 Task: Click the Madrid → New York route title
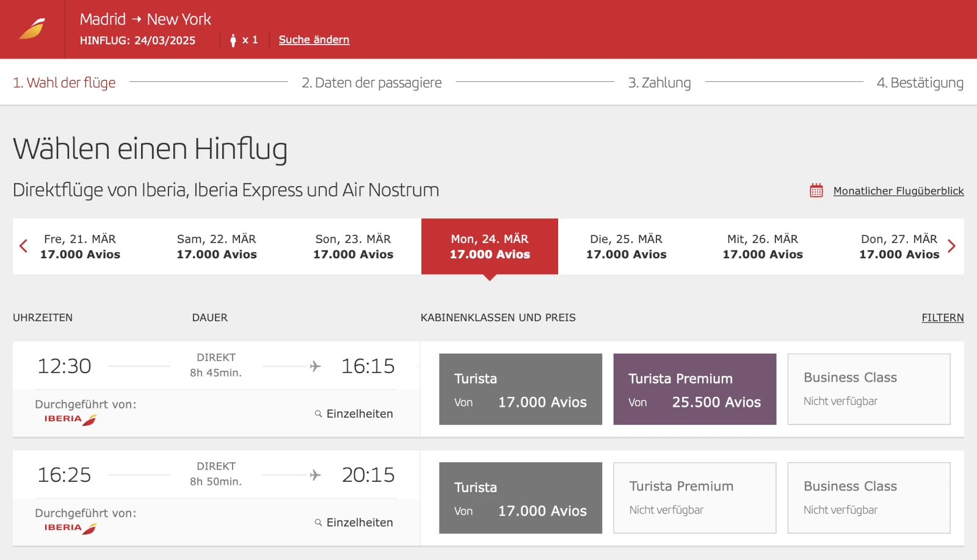click(x=145, y=20)
